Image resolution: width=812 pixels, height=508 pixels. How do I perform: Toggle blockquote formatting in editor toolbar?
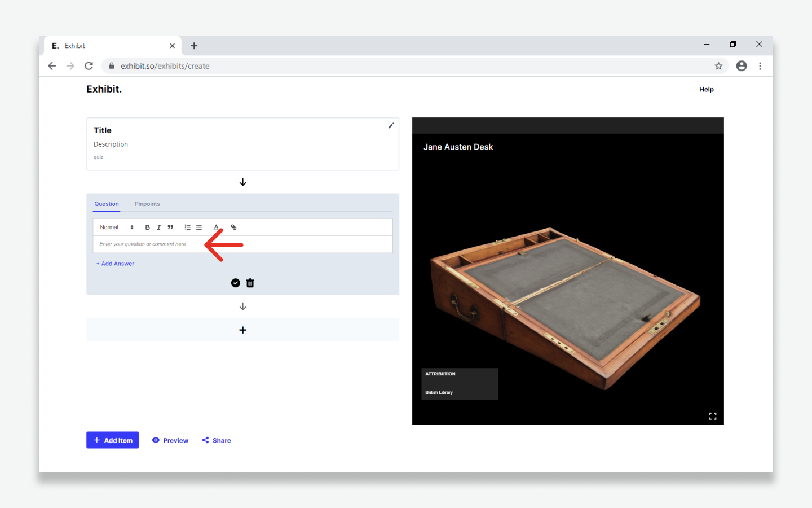click(x=170, y=227)
